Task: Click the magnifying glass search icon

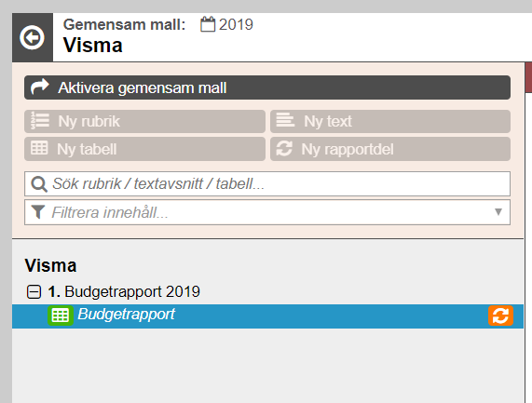Action: (x=39, y=184)
